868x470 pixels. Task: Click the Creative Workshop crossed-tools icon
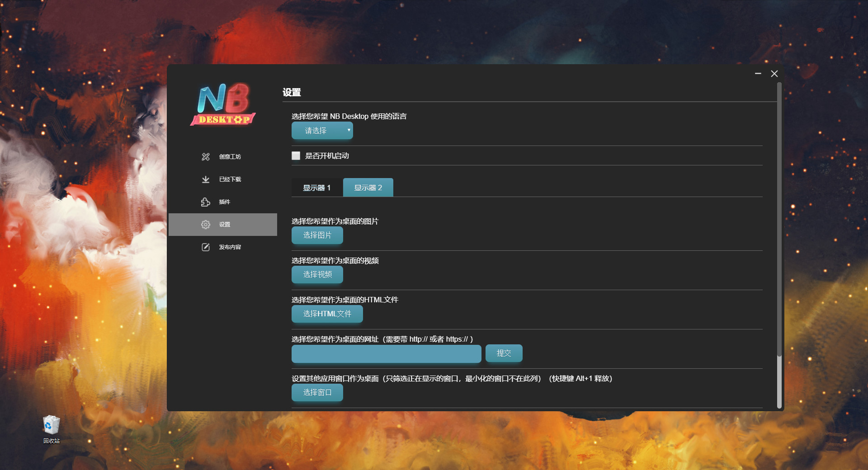(206, 157)
